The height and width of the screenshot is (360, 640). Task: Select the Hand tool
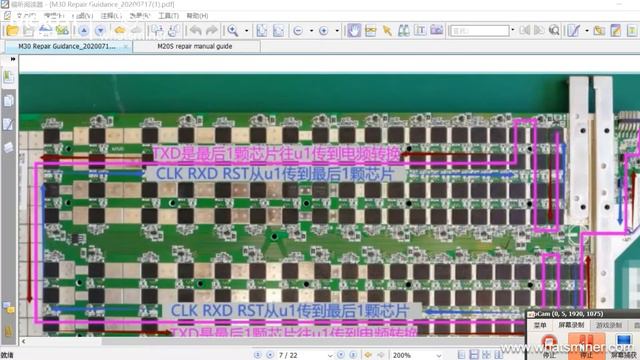coord(354,31)
